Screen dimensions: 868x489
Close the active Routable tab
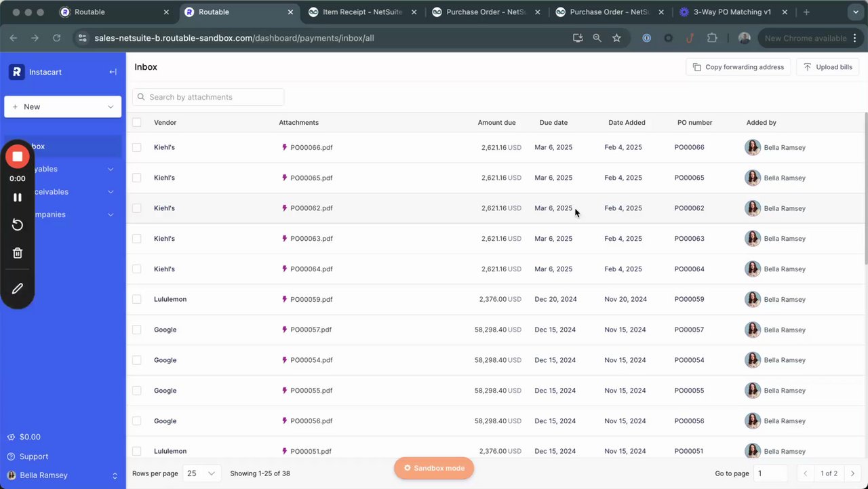coord(290,12)
